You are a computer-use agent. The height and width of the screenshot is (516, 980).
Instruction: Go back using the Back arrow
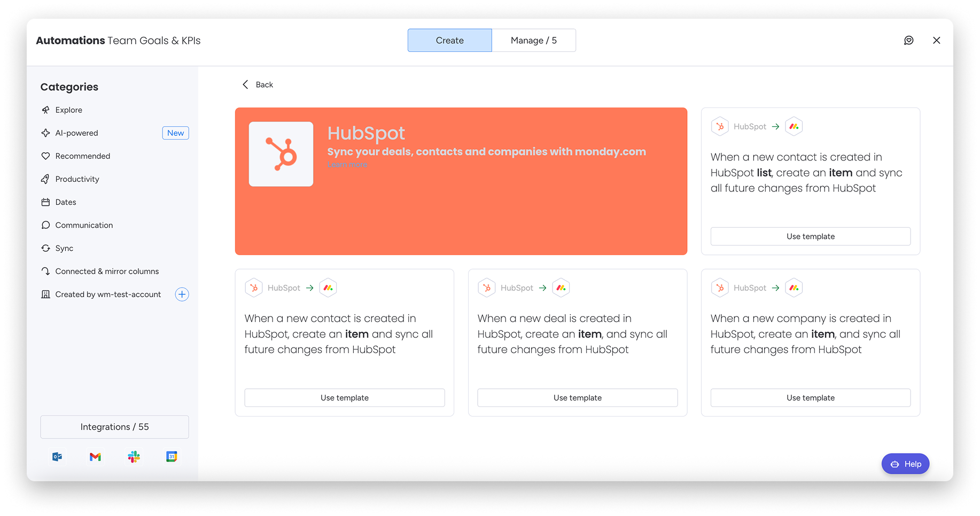tap(258, 84)
